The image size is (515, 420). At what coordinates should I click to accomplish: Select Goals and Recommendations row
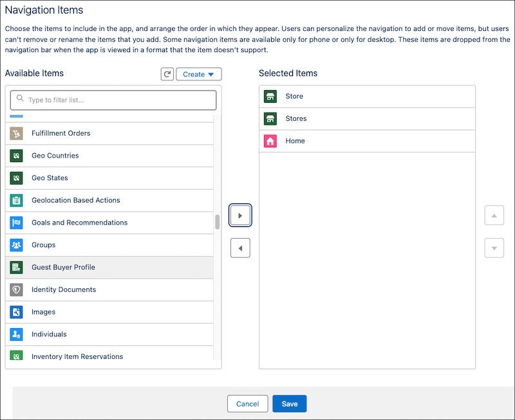point(109,223)
